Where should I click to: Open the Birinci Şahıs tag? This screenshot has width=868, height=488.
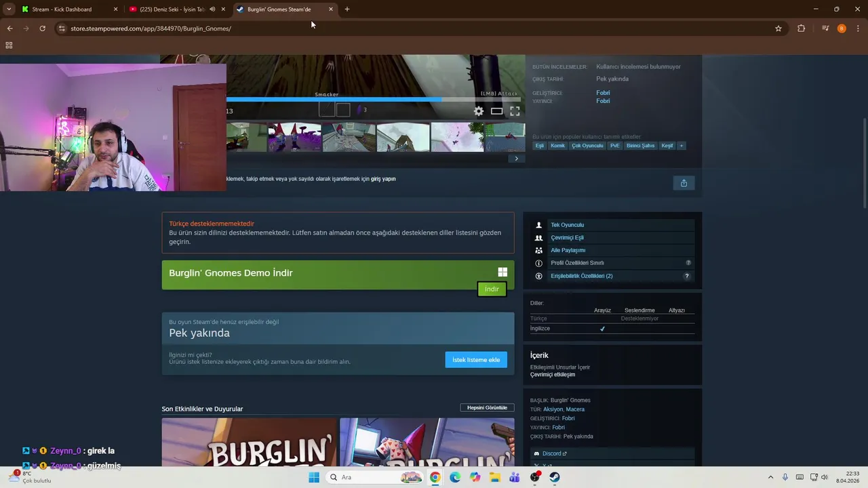(641, 146)
